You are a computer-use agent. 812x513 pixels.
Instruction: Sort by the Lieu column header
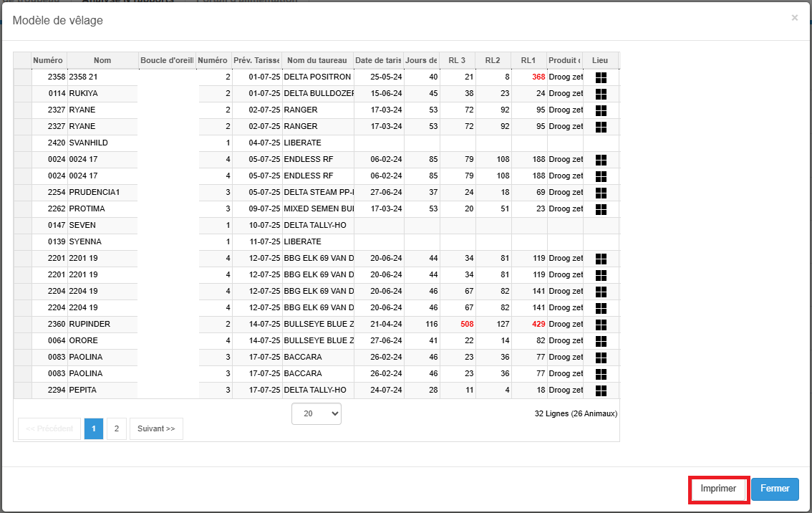(600, 60)
